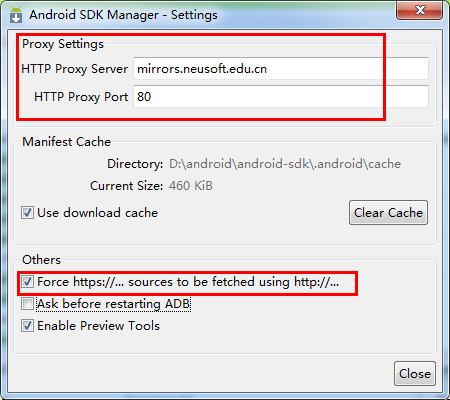This screenshot has height=400, width=450.
Task: Click the HTTP Proxy Server label
Action: (75, 69)
